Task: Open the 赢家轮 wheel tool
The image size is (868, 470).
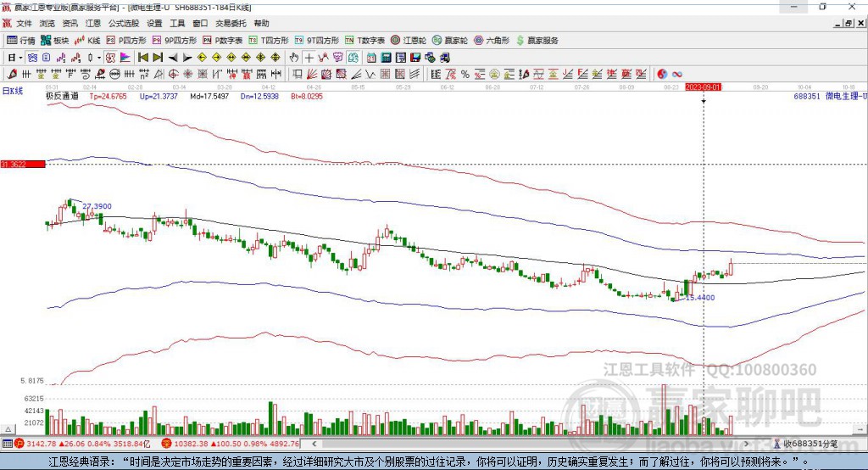Action: tap(450, 41)
